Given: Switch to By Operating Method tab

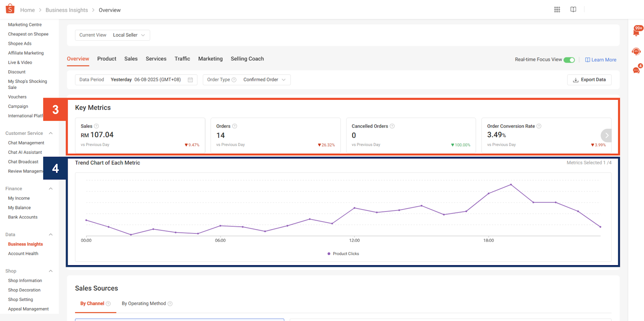Looking at the screenshot, I should point(144,304).
